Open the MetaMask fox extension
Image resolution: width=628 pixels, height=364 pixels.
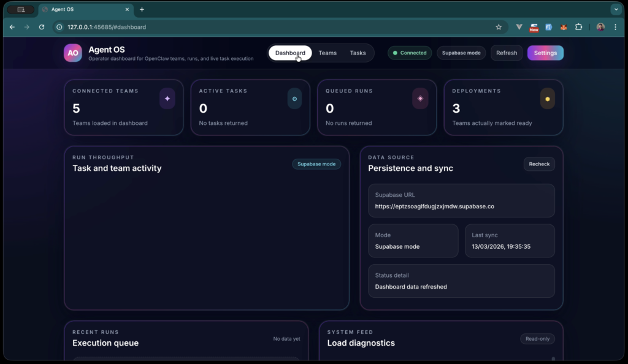pos(564,27)
